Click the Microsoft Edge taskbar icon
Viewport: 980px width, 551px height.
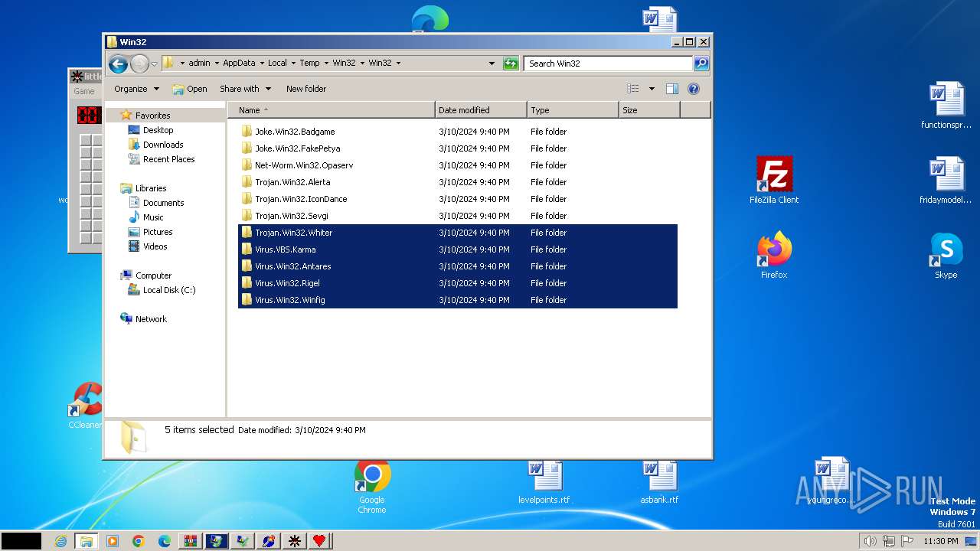tap(164, 541)
